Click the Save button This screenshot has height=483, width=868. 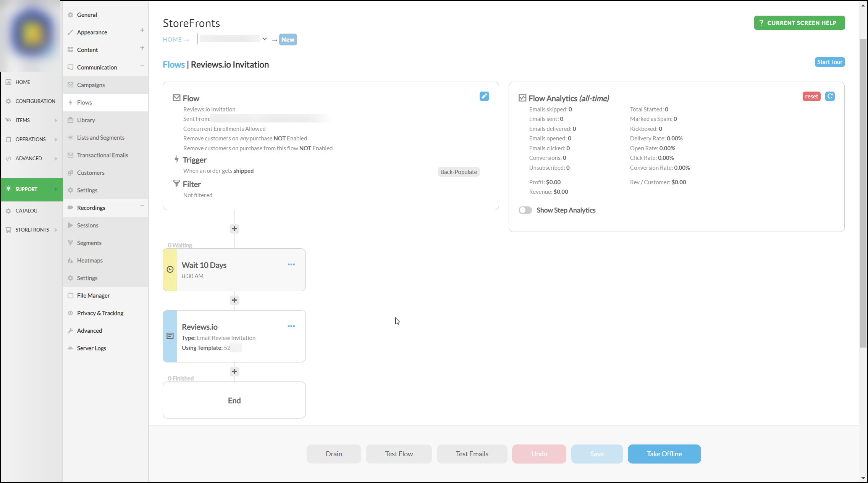pos(597,454)
